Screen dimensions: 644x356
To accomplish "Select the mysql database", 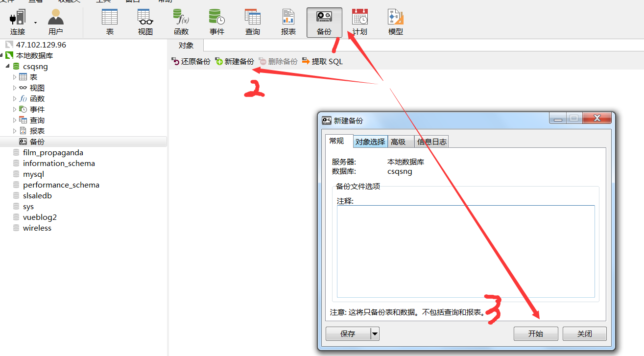I will pyautogui.click(x=33, y=174).
